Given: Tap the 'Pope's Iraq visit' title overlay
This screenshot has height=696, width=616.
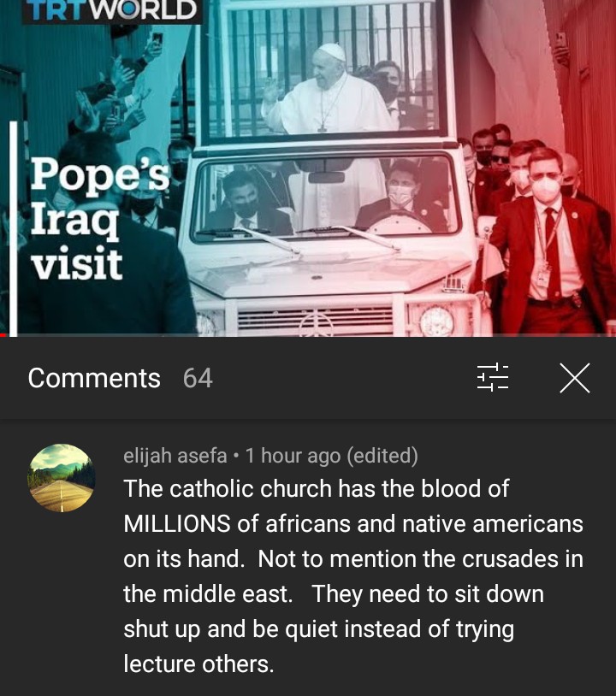Looking at the screenshot, I should click(99, 219).
